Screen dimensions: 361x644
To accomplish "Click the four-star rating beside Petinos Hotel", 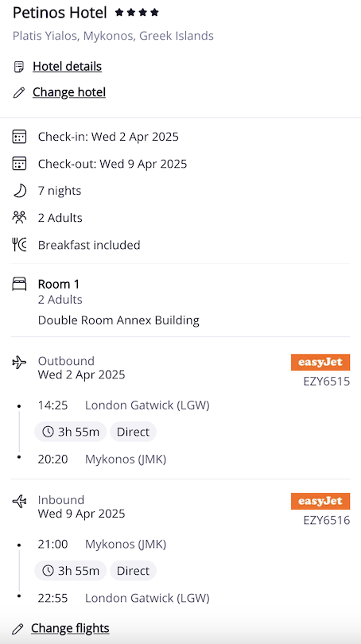I will [137, 14].
